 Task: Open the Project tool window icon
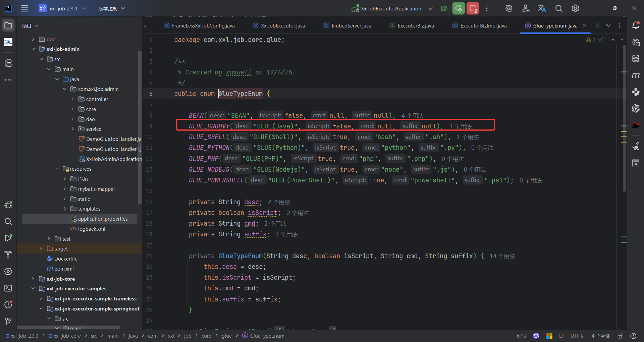(8, 25)
